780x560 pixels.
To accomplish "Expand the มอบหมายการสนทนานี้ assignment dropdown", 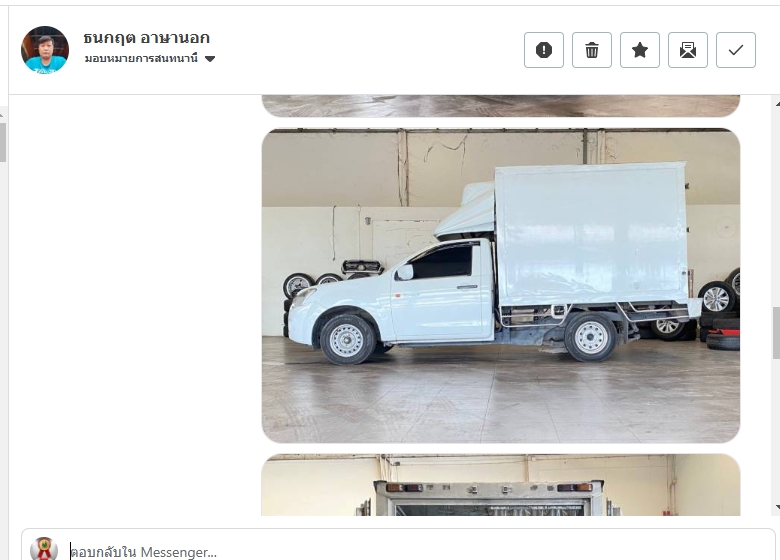I will point(150,59).
